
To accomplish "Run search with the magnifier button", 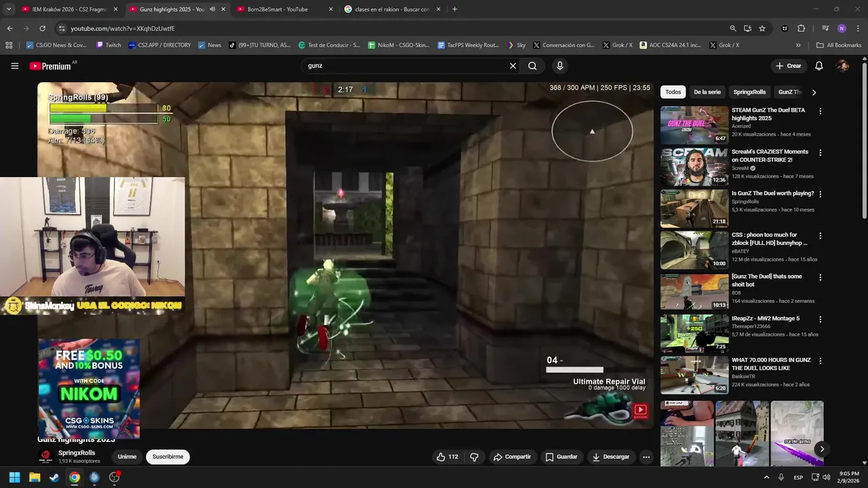I will (x=532, y=66).
